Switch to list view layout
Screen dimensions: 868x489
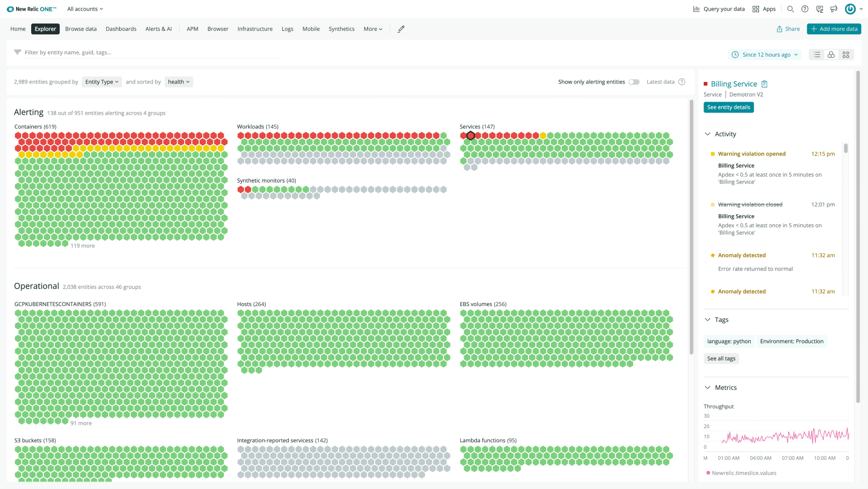[817, 54]
